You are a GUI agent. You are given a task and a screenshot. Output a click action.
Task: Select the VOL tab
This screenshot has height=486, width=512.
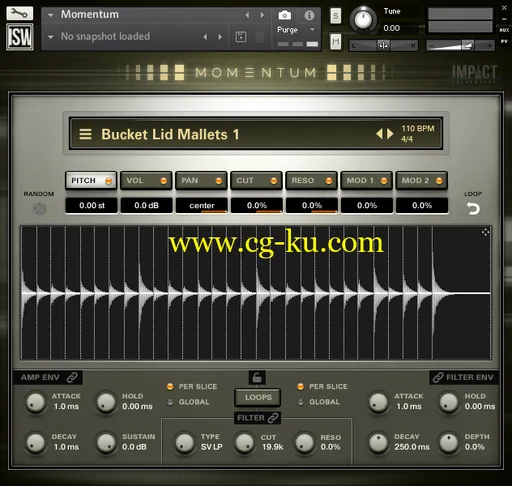pos(146,180)
